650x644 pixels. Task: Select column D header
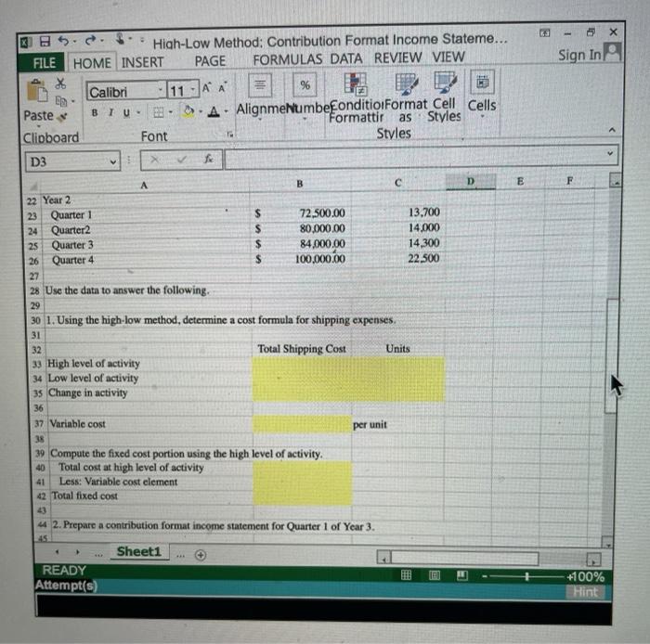coord(471,181)
